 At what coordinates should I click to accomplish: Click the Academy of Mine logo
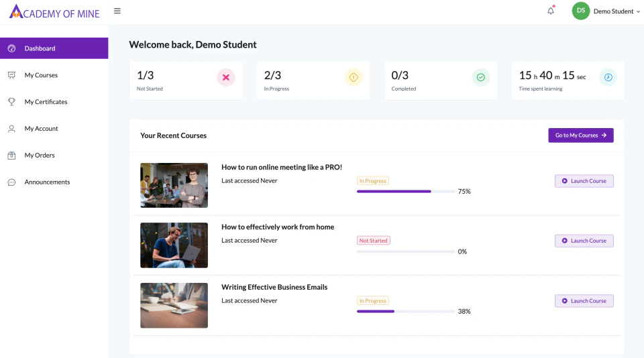54,12
